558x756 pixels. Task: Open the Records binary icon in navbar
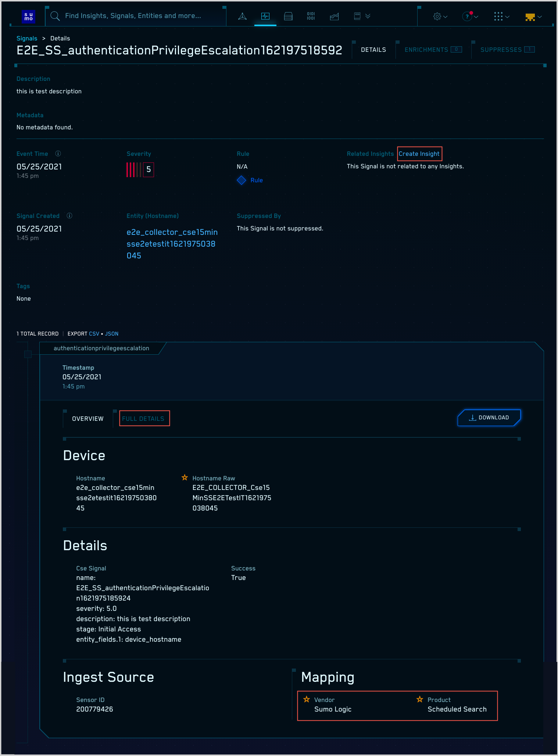311,16
